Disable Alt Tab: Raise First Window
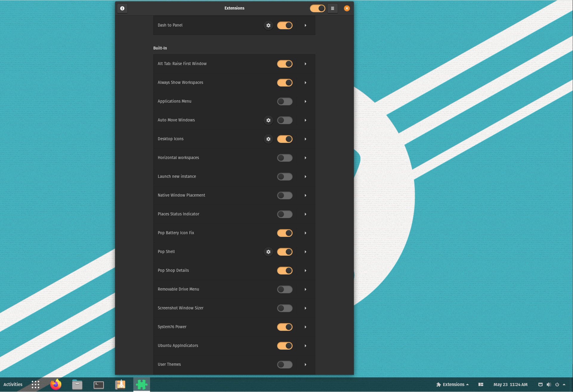The width and height of the screenshot is (573, 392). (x=285, y=64)
